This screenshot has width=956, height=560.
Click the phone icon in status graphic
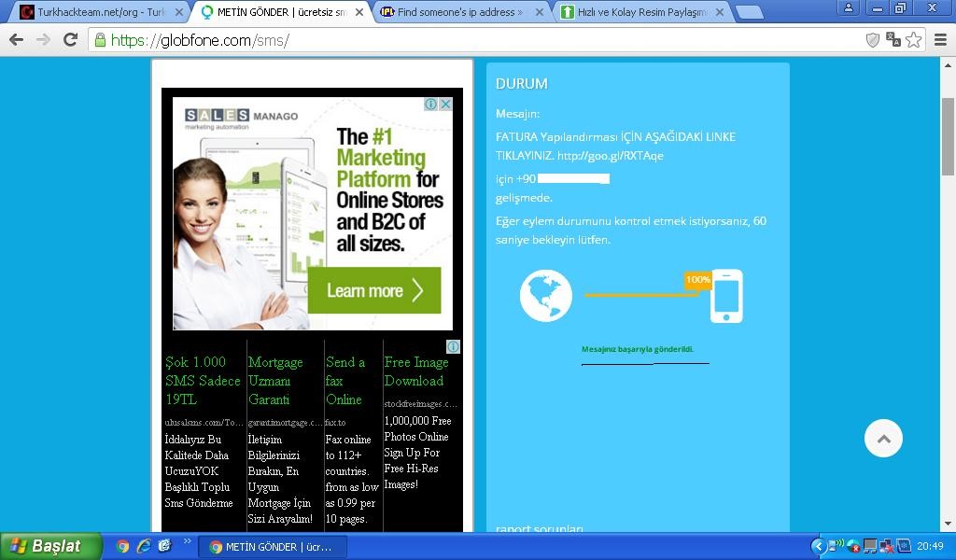click(726, 296)
